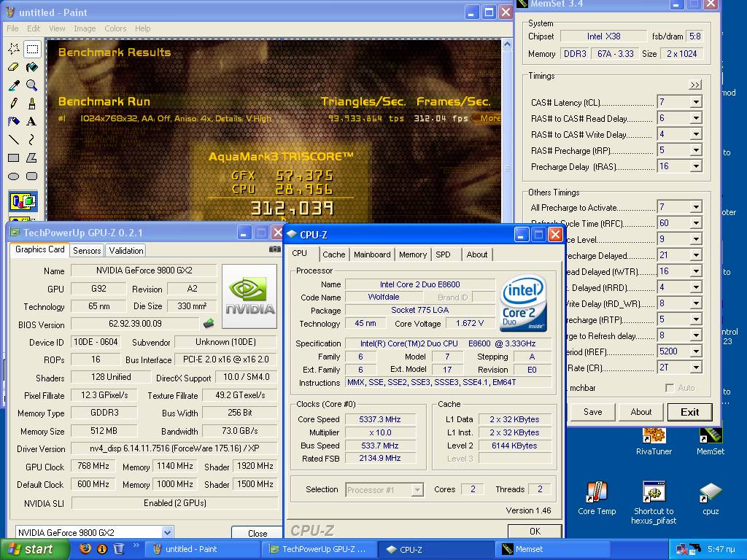
Task: Expand the RAS# to CAS# Write Delay dropdown
Action: pyautogui.click(x=696, y=135)
